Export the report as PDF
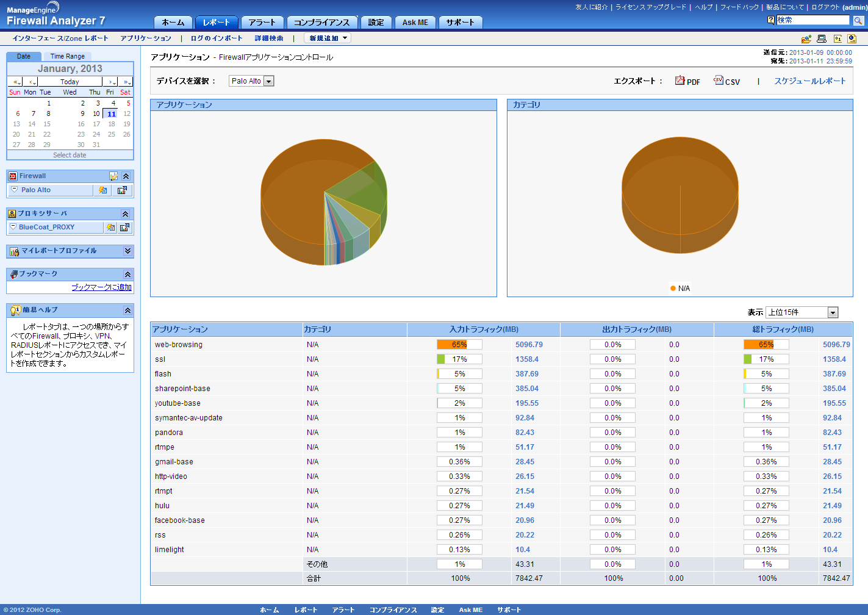This screenshot has width=868, height=615. (x=687, y=81)
